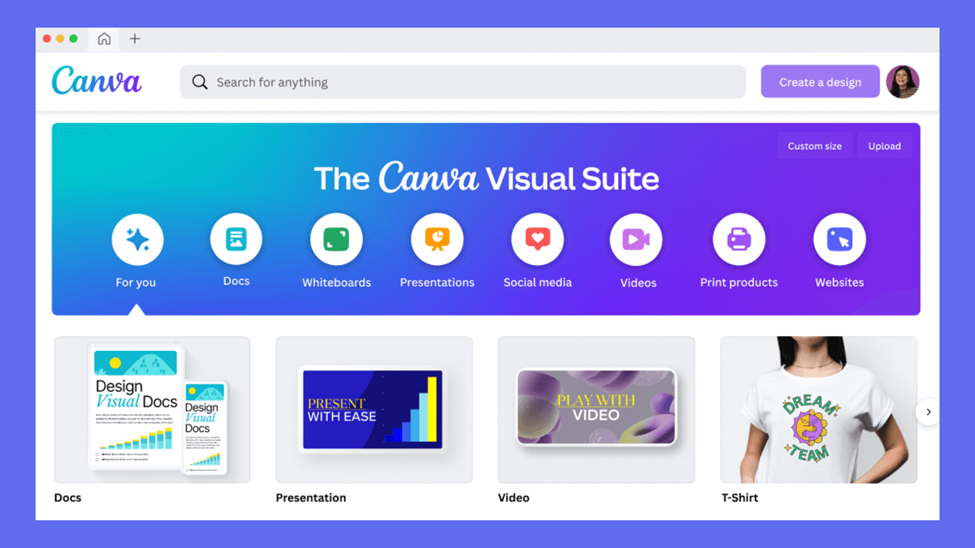Click the Docs label under first card
This screenshot has height=548, width=975.
click(68, 498)
